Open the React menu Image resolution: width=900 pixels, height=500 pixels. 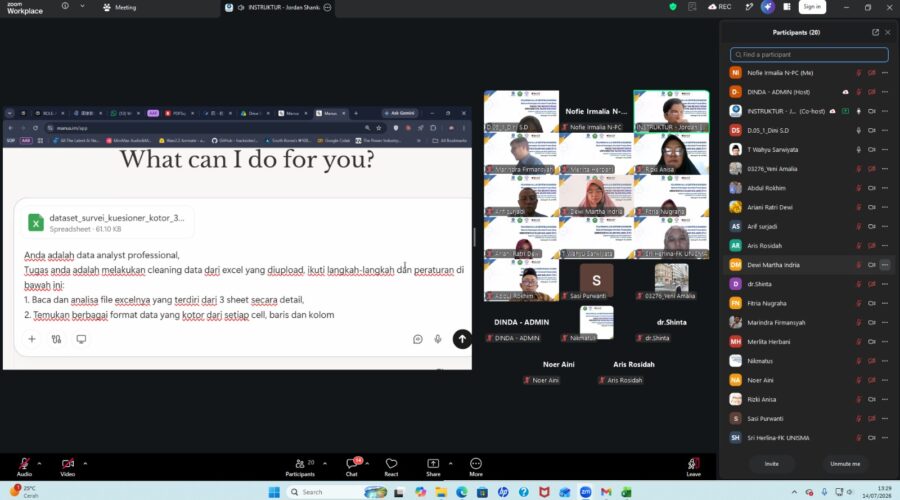(x=391, y=467)
